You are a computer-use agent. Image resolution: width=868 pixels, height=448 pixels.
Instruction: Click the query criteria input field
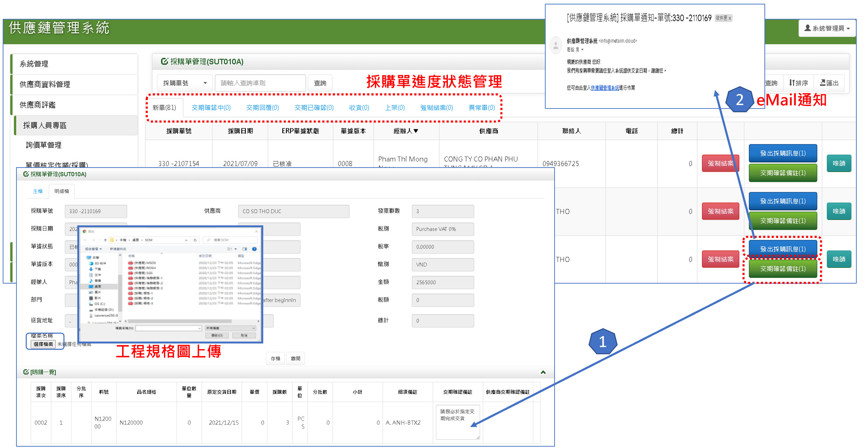pos(260,83)
